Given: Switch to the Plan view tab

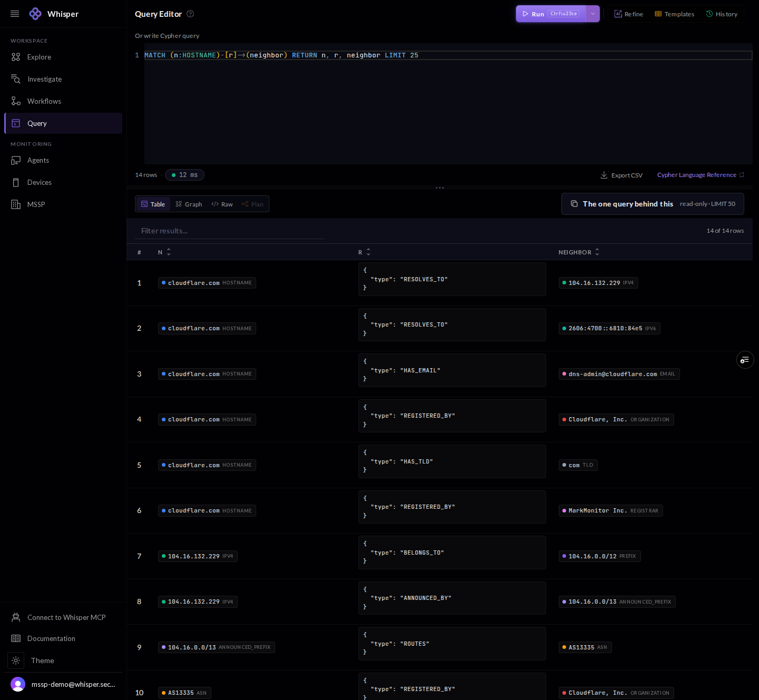Looking at the screenshot, I should click(x=252, y=204).
